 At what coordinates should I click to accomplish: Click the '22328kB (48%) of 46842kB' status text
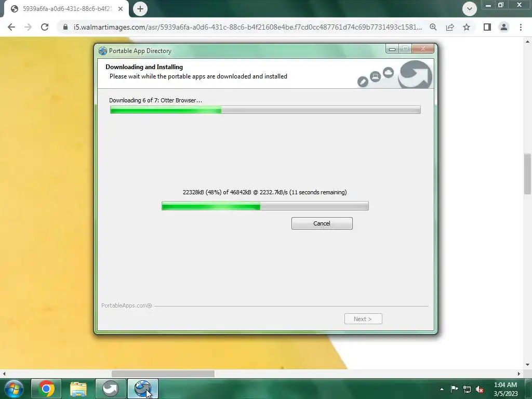point(264,192)
